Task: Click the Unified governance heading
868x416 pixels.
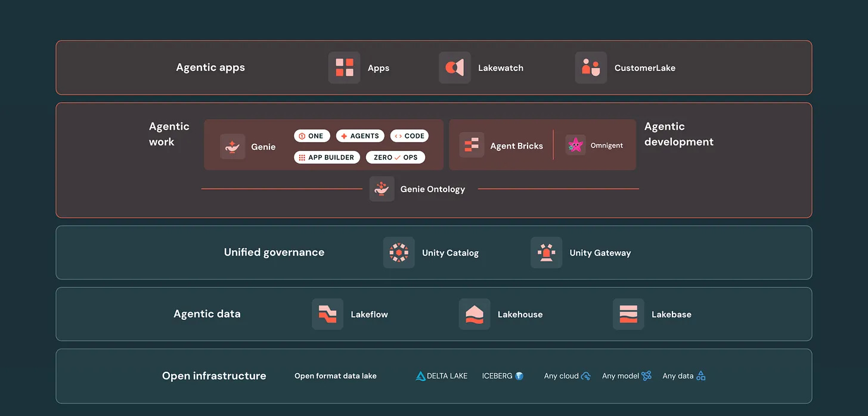Action: (x=274, y=252)
